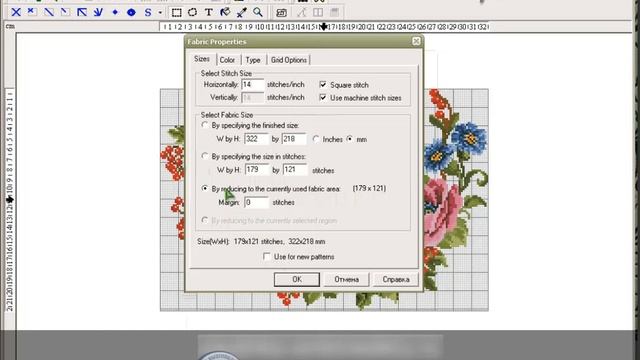Click the Margin stitches field
640x360 pixels.
256,202
